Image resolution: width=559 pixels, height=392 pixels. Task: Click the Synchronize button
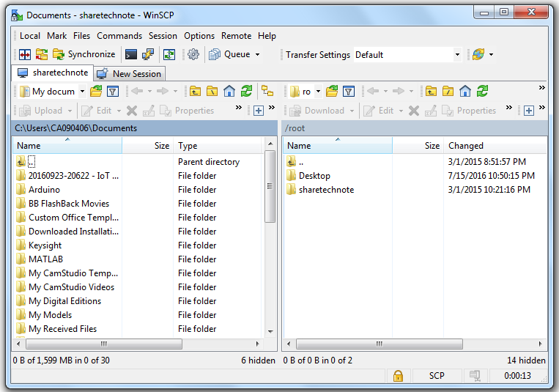(x=84, y=54)
